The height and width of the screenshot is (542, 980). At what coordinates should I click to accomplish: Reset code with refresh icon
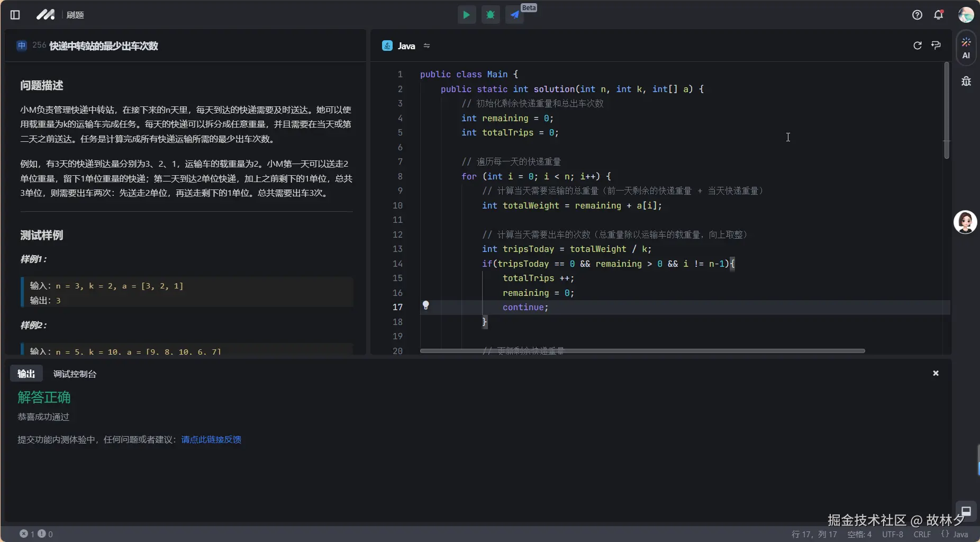pyautogui.click(x=917, y=46)
